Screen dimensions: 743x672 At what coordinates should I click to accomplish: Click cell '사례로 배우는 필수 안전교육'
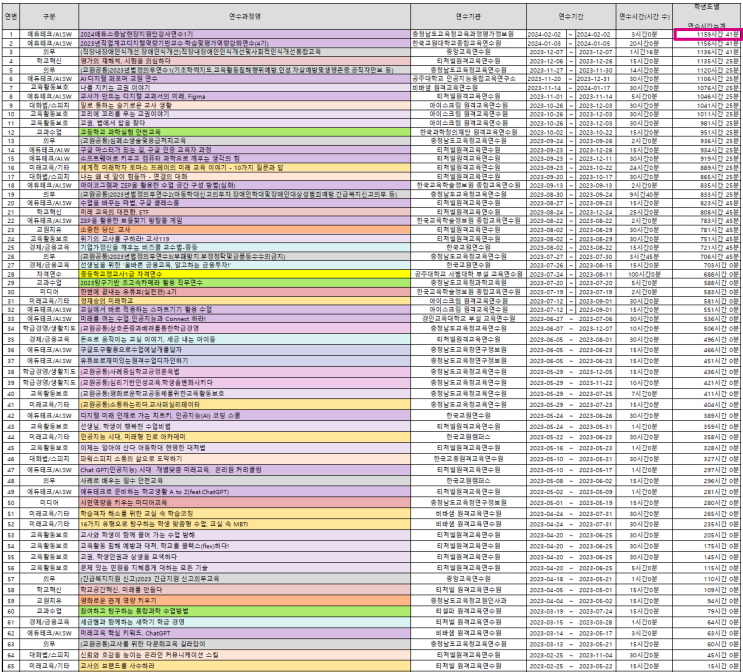[x=244, y=481]
